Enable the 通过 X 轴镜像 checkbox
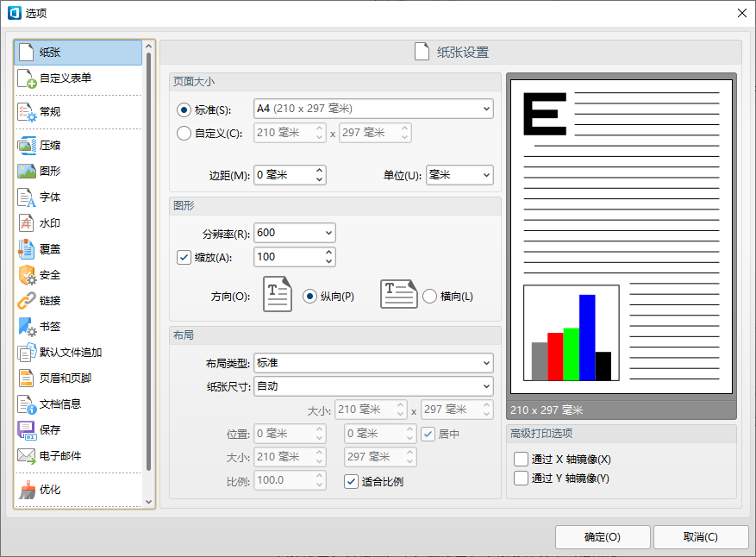This screenshot has width=756, height=557. tap(521, 459)
